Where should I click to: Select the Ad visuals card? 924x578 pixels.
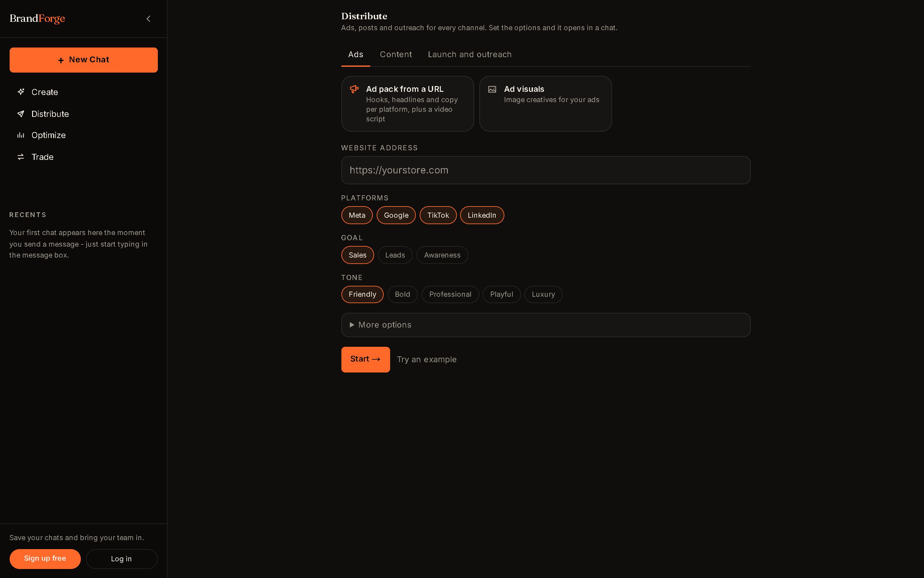click(x=545, y=104)
